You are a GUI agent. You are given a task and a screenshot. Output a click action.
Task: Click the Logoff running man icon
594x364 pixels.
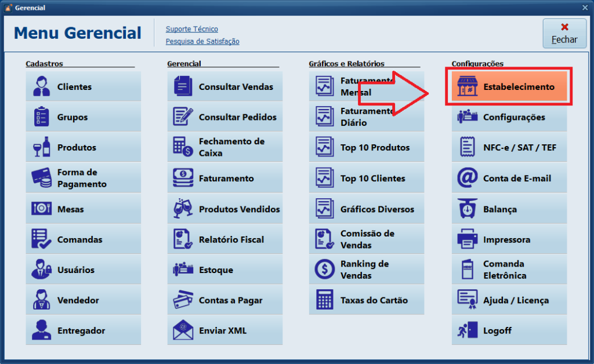(x=467, y=331)
